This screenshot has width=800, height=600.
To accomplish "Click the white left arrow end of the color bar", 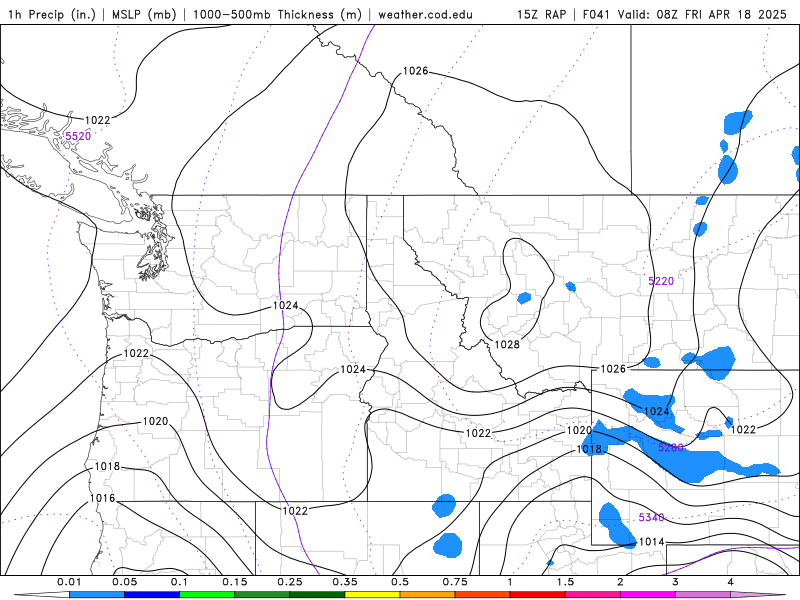I will (42, 594).
